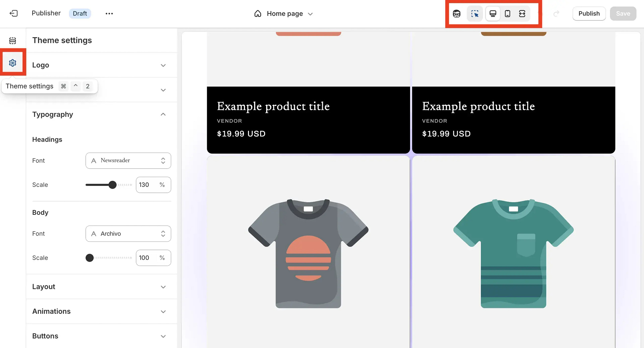Screen dimensions: 644x348
Task: Collapse the Typography section
Action: pyautogui.click(x=101, y=114)
